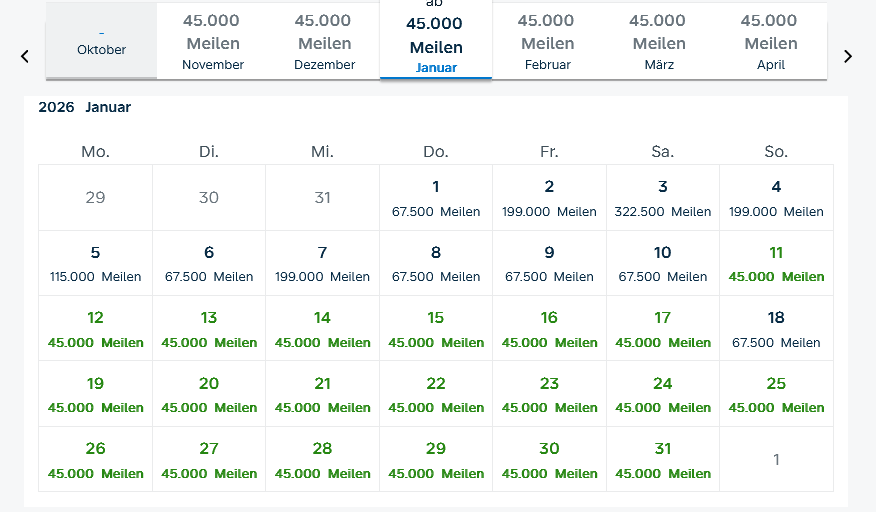Viewport: 876px width, 512px height.
Task: Select the April month tab
Action: pyautogui.click(x=770, y=42)
